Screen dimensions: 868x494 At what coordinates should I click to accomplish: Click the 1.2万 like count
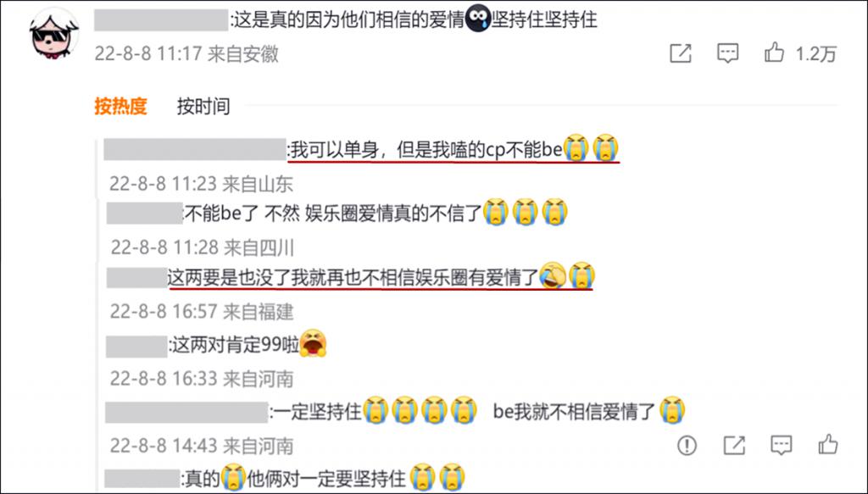tap(815, 53)
